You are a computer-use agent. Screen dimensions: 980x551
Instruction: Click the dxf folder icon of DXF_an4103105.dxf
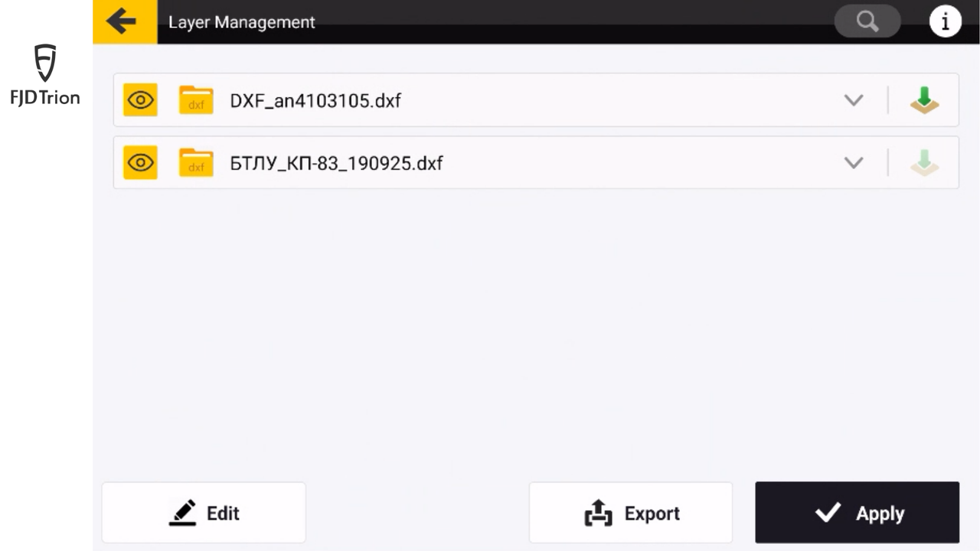(x=196, y=100)
